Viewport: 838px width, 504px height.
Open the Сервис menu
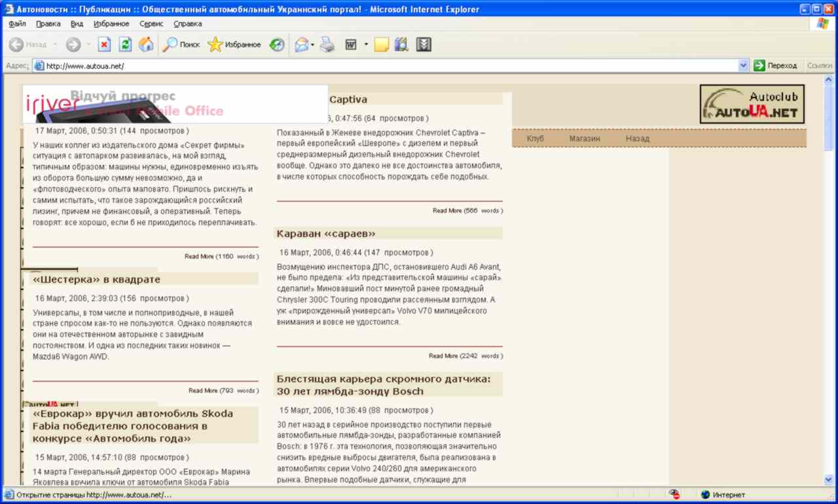(x=151, y=24)
